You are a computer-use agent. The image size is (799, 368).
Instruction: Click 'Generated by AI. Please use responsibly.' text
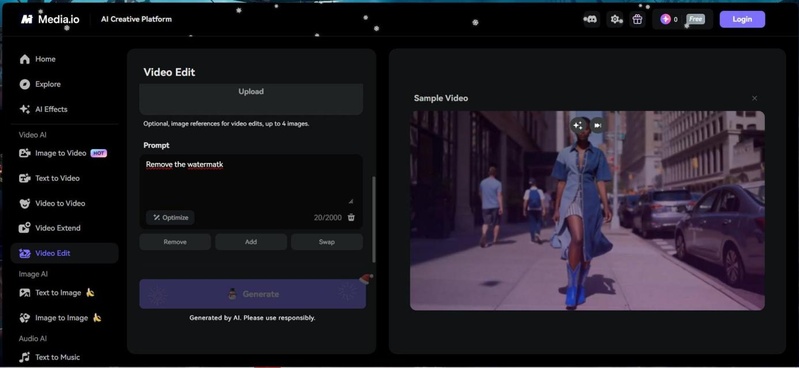252,318
